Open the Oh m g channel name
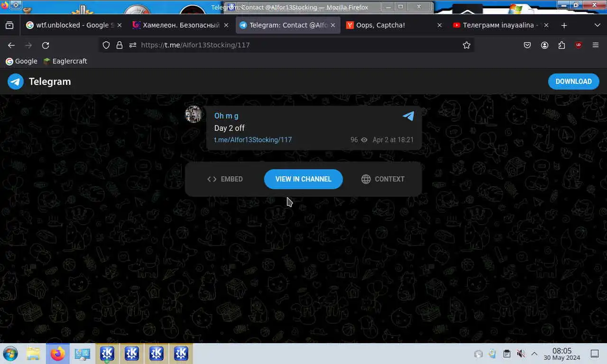This screenshot has height=364, width=607. click(226, 116)
